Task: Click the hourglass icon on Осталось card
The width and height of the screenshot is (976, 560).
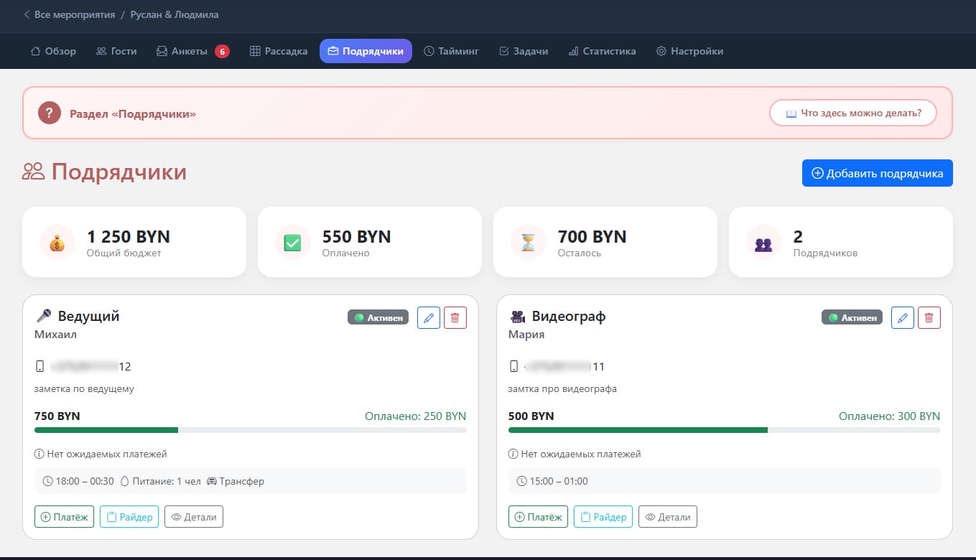Action: point(529,243)
